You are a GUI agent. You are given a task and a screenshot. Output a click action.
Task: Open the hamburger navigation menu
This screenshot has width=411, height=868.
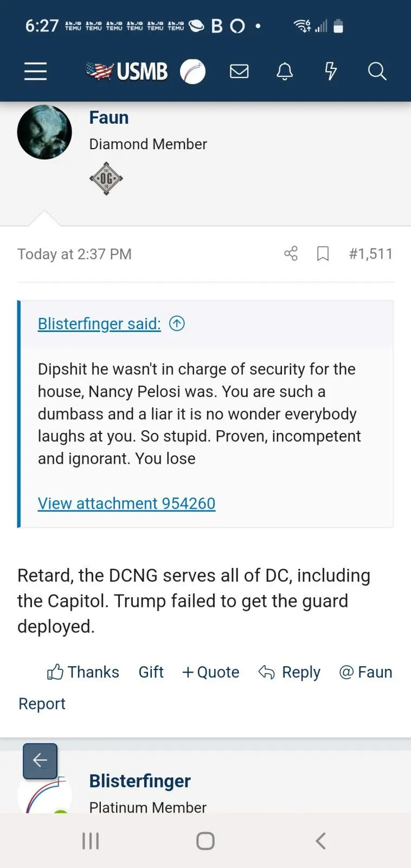click(35, 71)
